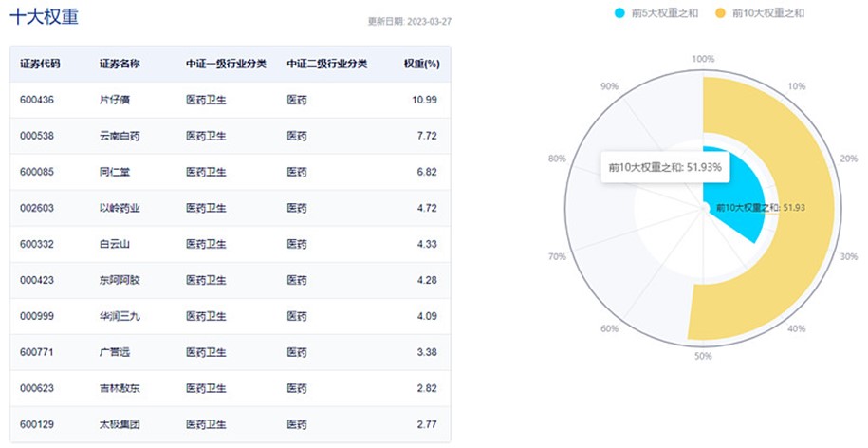Click the blue 前5大权重 legend dot

coord(620,12)
